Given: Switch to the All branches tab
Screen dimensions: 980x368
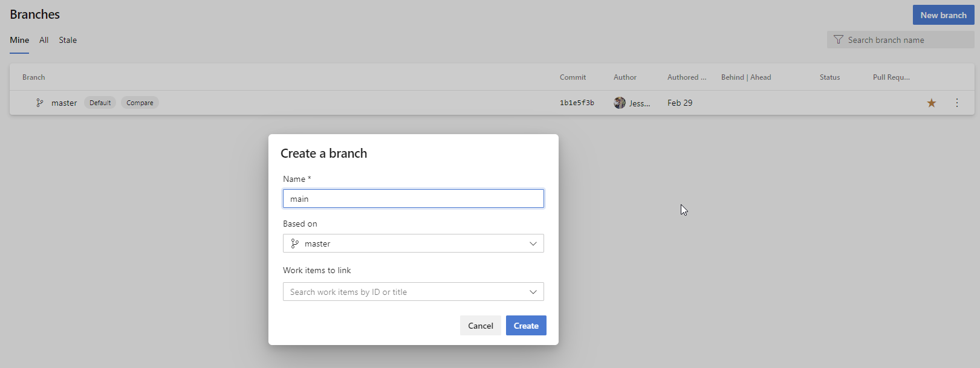Looking at the screenshot, I should (44, 40).
